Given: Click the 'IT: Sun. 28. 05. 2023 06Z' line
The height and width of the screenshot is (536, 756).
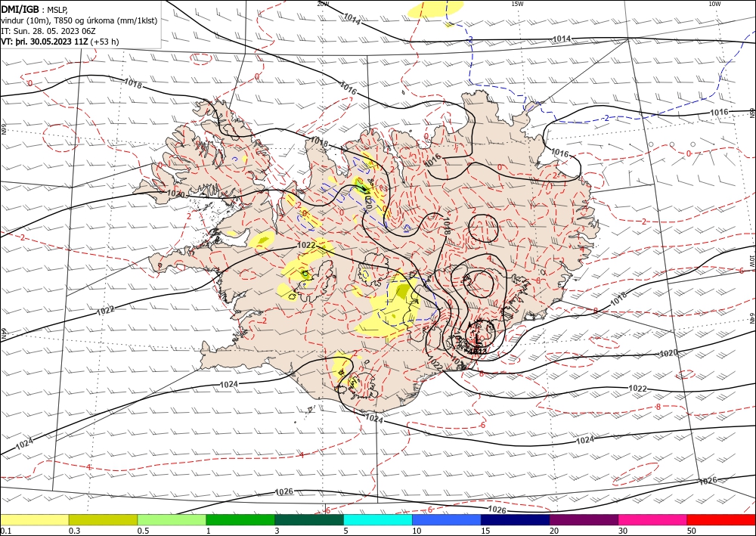Looking at the screenshot, I should pos(48,31).
